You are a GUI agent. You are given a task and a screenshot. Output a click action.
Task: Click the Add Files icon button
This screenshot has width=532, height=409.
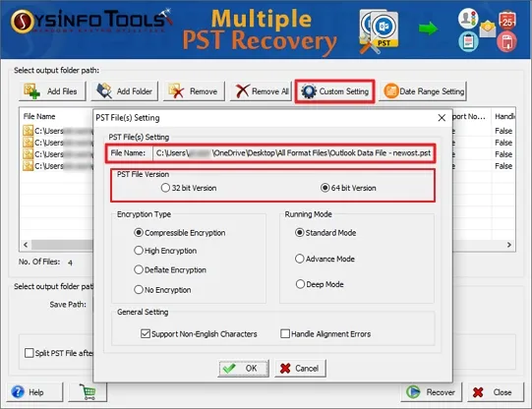tap(52, 91)
